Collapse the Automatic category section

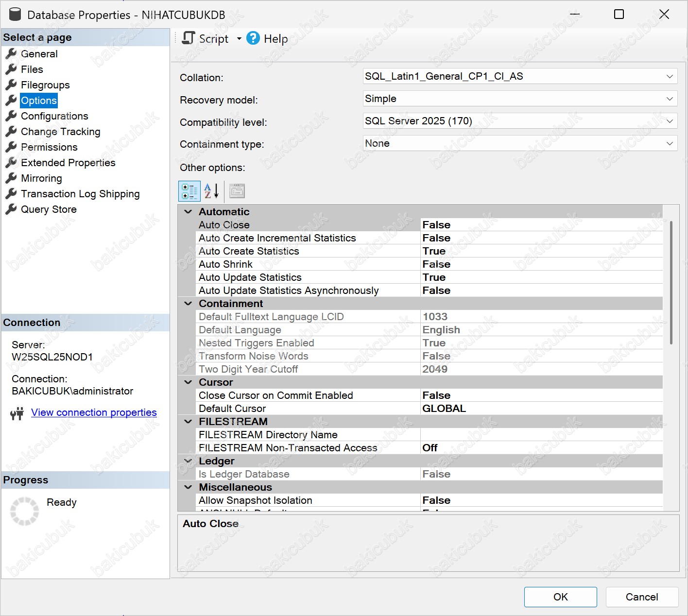[188, 212]
